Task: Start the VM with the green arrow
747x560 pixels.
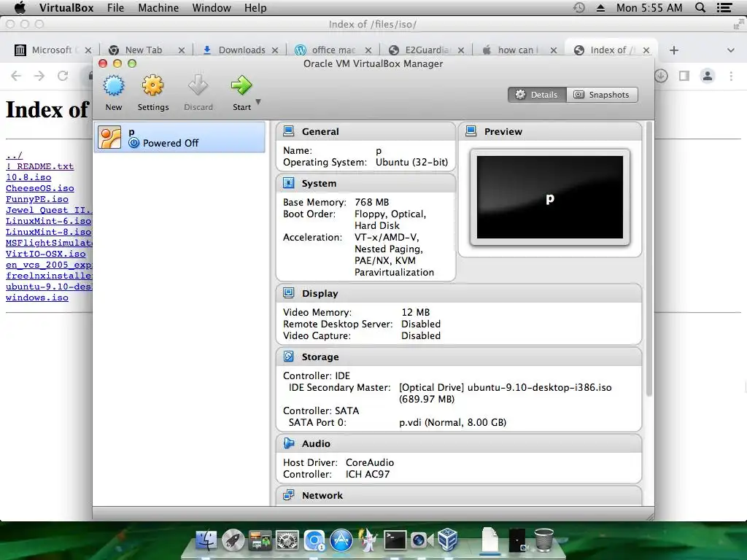Action: coord(241,86)
